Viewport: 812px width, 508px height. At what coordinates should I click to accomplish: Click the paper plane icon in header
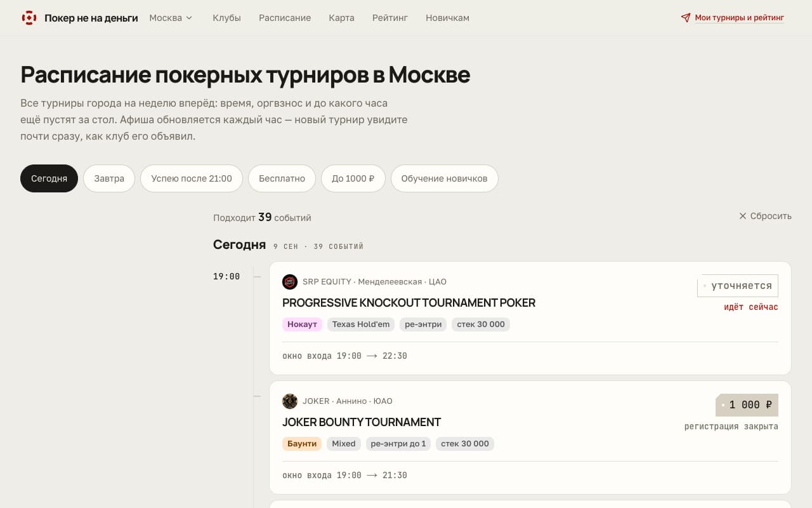pos(686,18)
